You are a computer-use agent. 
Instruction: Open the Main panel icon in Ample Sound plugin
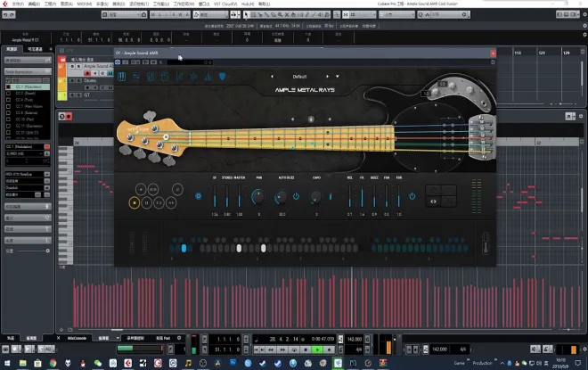click(x=122, y=77)
